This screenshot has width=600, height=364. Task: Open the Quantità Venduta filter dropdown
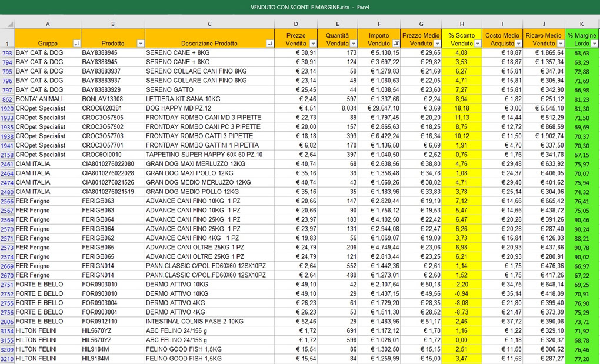tap(353, 44)
